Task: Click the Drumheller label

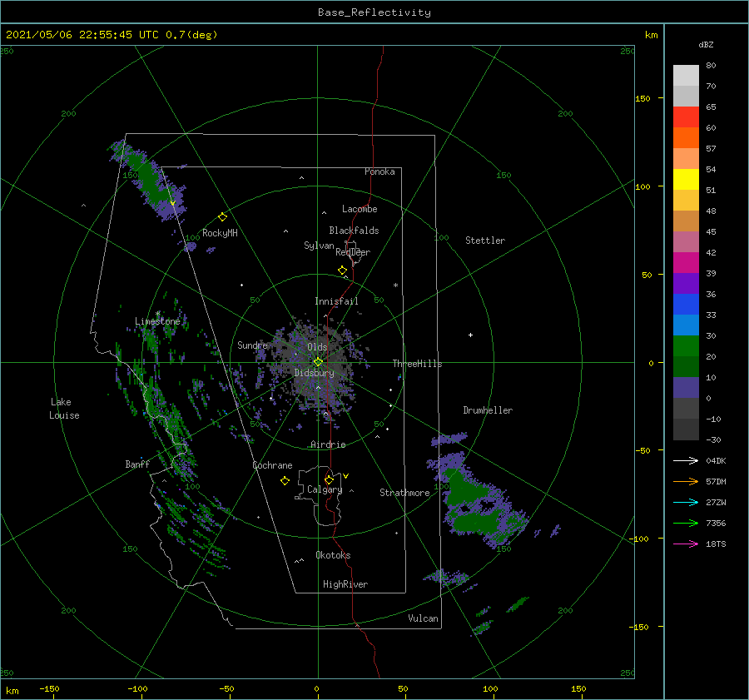Action: tap(488, 410)
